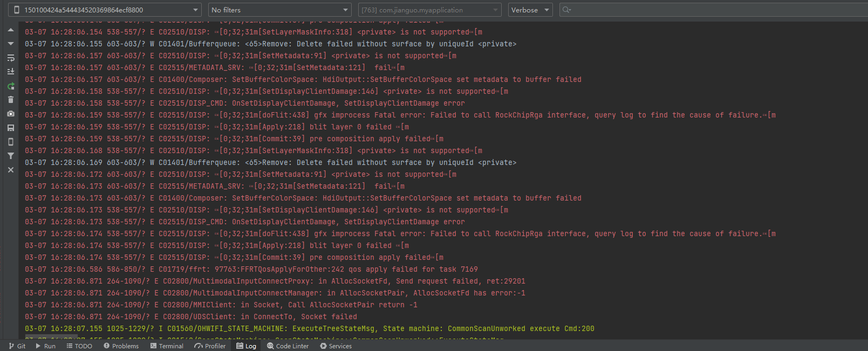
Task: Open the Problems tool window
Action: 121,346
